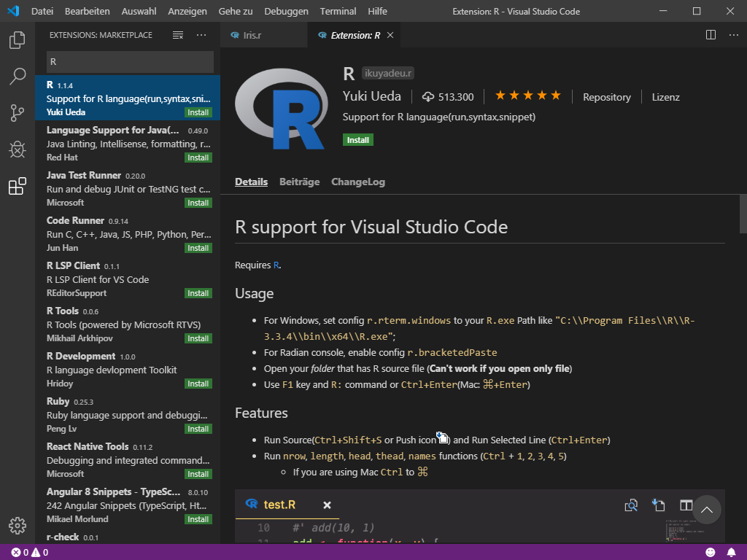The image size is (747, 560).
Task: Click the ikuyadeu.r extension identifier
Action: (388, 74)
